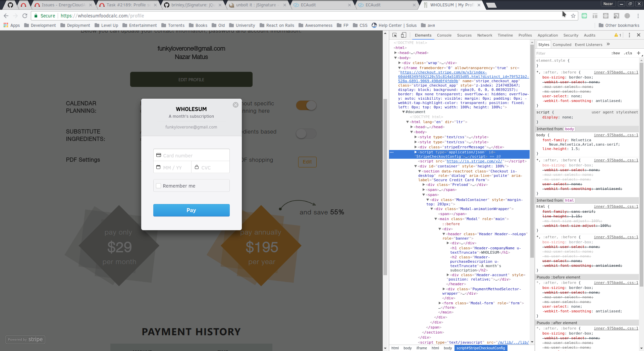Open the green waveform extension icon

pos(584,16)
